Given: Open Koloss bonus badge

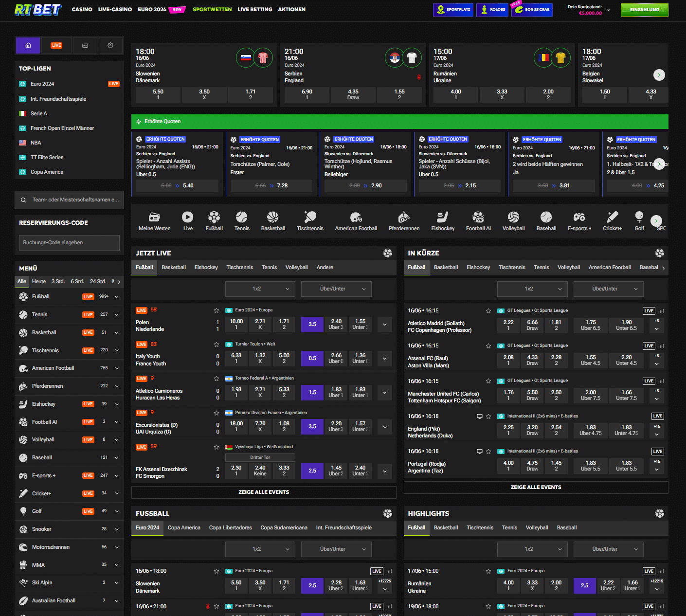Looking at the screenshot, I should [x=492, y=10].
